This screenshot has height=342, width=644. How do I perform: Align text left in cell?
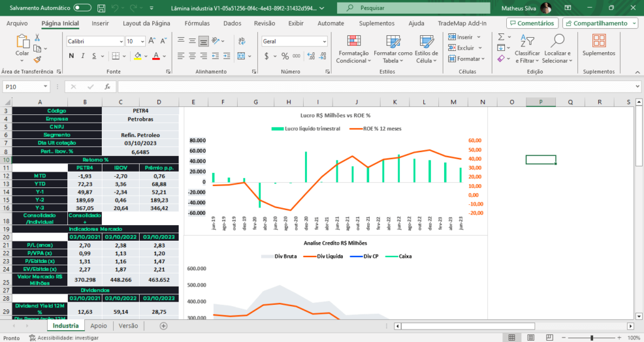[x=180, y=56]
